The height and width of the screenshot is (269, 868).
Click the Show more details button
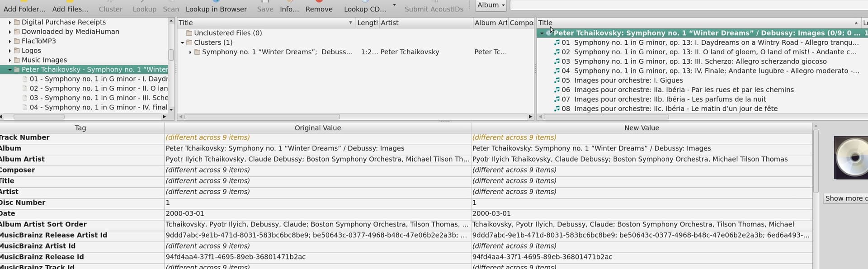coord(845,198)
